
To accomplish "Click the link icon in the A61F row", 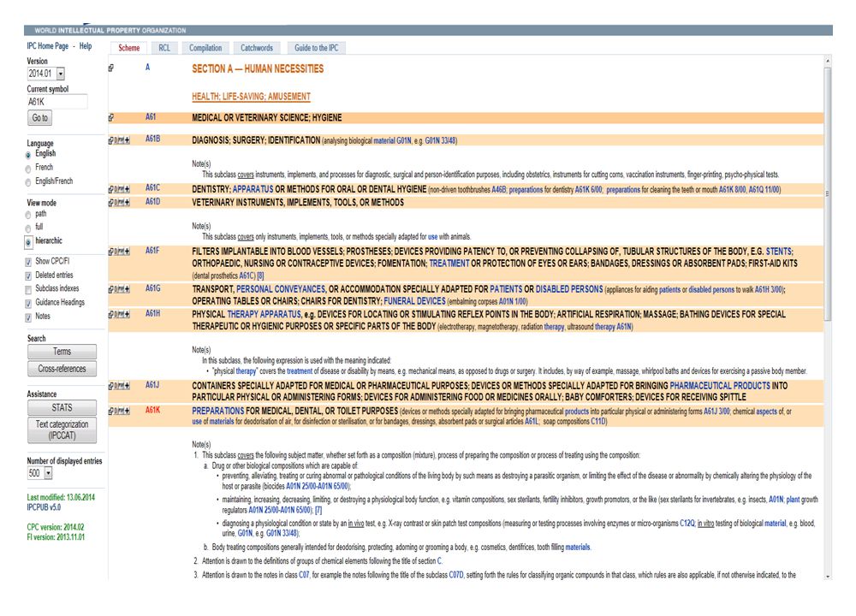I will [x=110, y=252].
